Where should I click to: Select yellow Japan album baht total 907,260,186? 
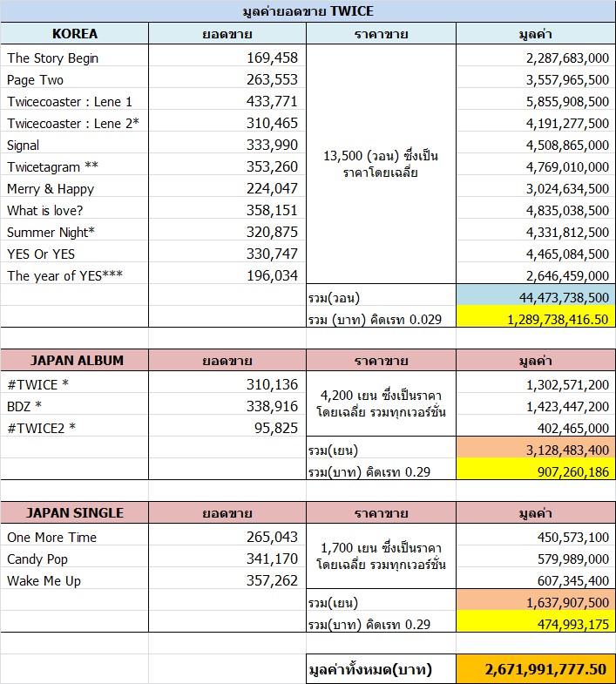(535, 471)
